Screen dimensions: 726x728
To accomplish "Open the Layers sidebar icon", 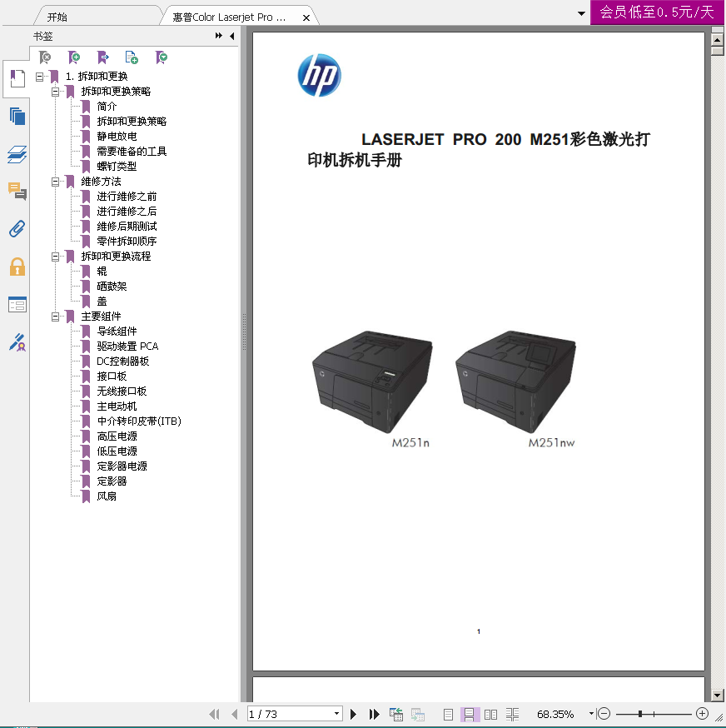I will [17, 154].
